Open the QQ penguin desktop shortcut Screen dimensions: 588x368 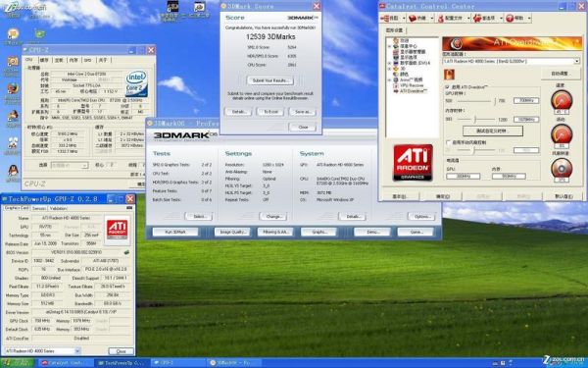[13, 170]
